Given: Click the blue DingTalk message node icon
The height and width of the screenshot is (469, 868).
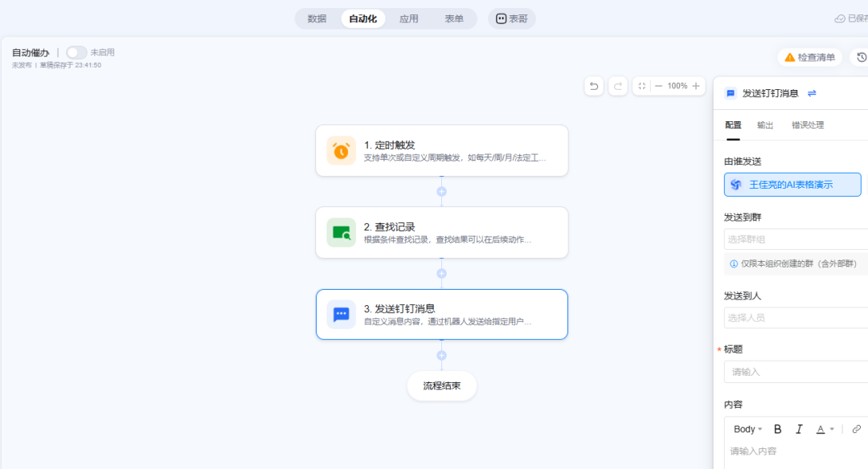Looking at the screenshot, I should pos(341,314).
